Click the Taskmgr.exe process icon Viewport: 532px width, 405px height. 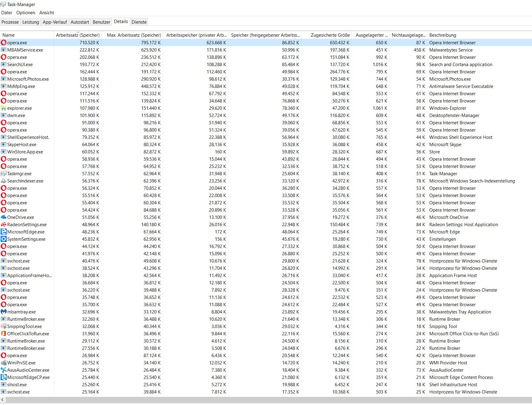click(x=4, y=174)
